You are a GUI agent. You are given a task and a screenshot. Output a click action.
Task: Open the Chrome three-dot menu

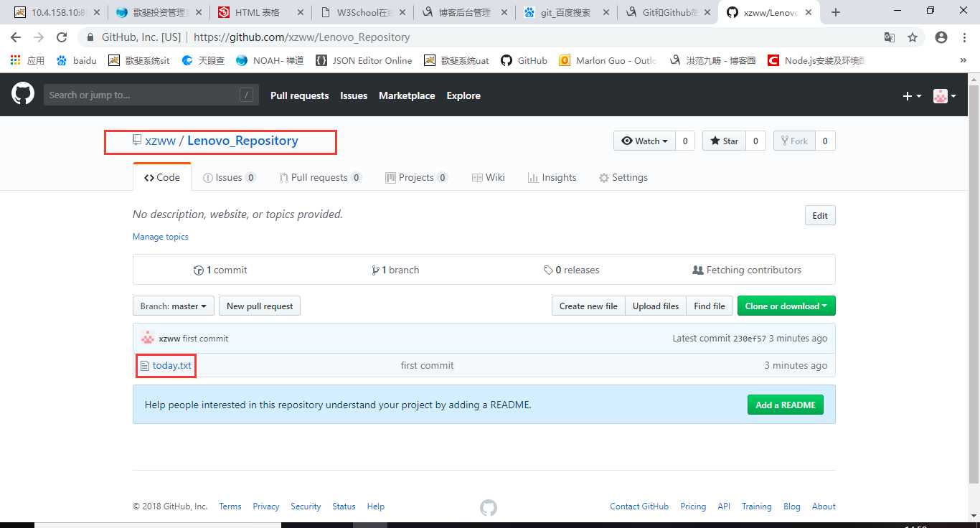coord(964,37)
